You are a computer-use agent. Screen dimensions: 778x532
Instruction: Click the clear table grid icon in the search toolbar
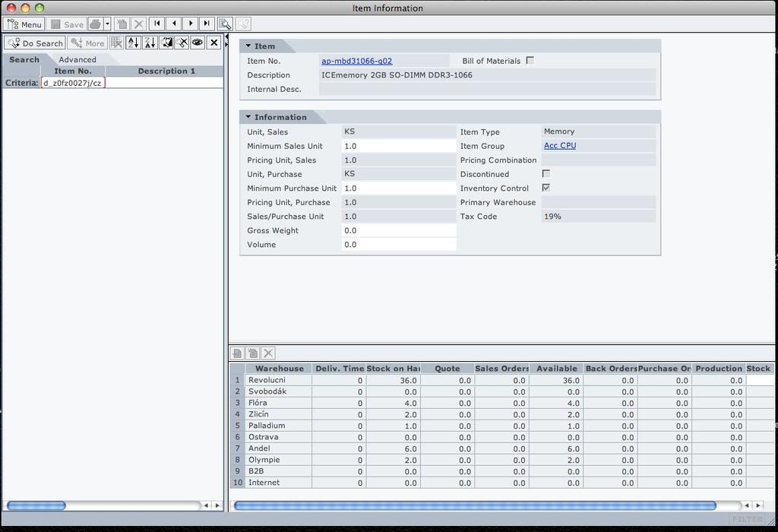(116, 43)
